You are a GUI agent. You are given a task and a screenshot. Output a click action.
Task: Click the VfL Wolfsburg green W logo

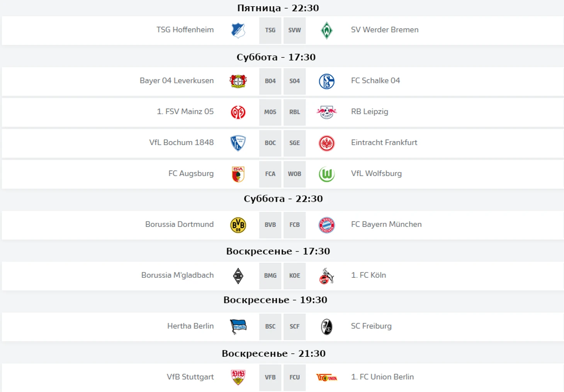pos(326,174)
